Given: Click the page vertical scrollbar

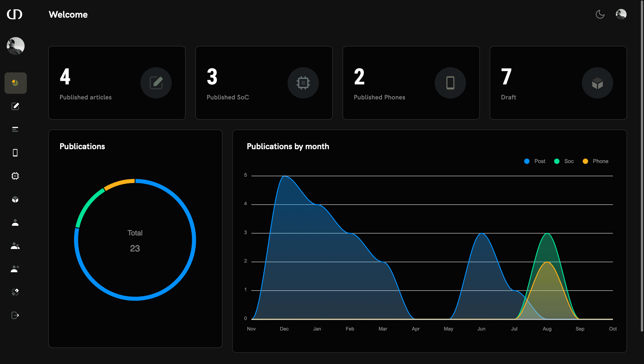Looking at the screenshot, I should pos(642,166).
